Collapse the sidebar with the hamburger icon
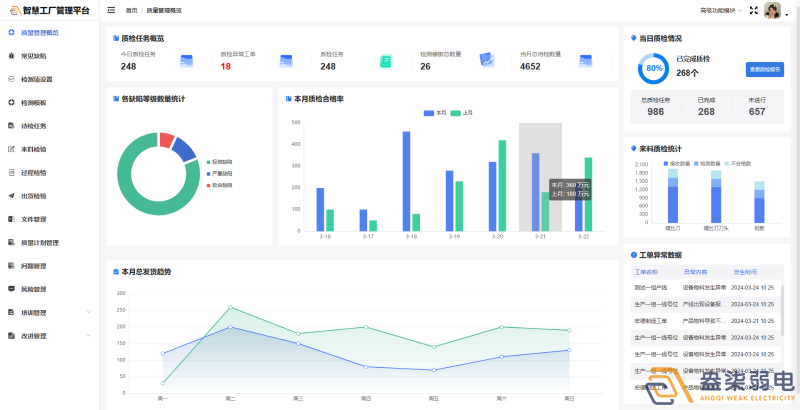 [111, 10]
